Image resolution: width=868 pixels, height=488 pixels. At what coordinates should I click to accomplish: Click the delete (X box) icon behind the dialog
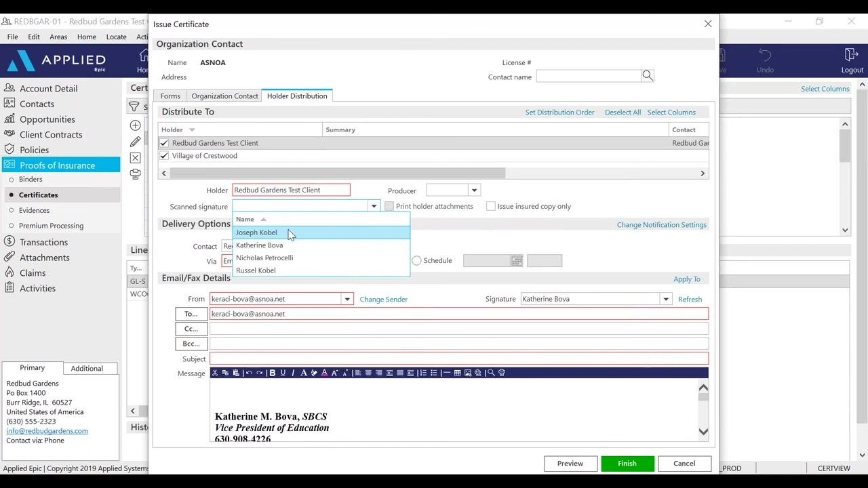tap(136, 158)
